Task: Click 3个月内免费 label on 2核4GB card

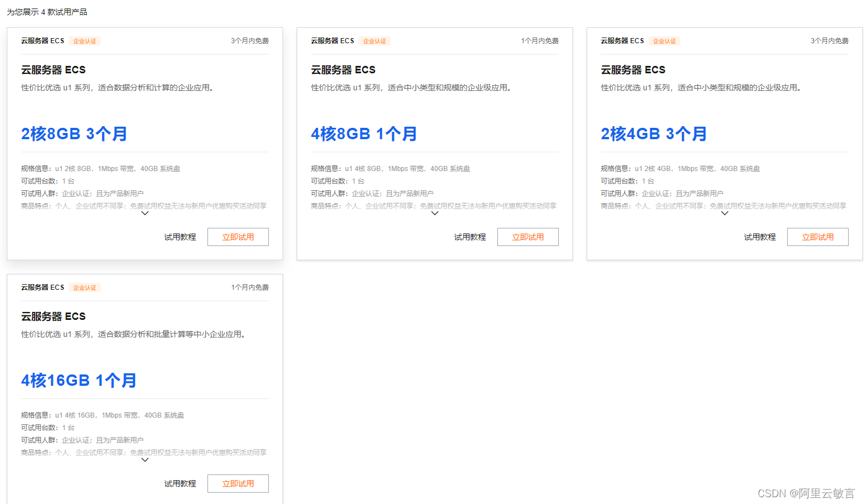Action: pyautogui.click(x=829, y=41)
